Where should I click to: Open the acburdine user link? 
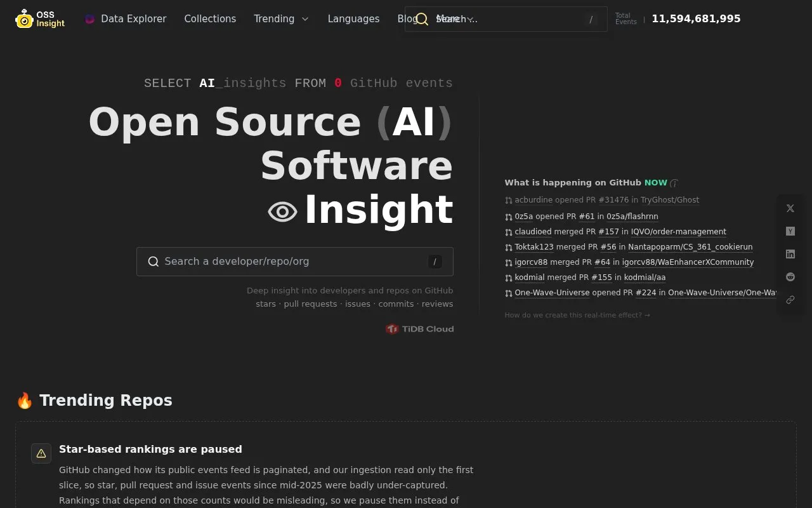pos(534,200)
